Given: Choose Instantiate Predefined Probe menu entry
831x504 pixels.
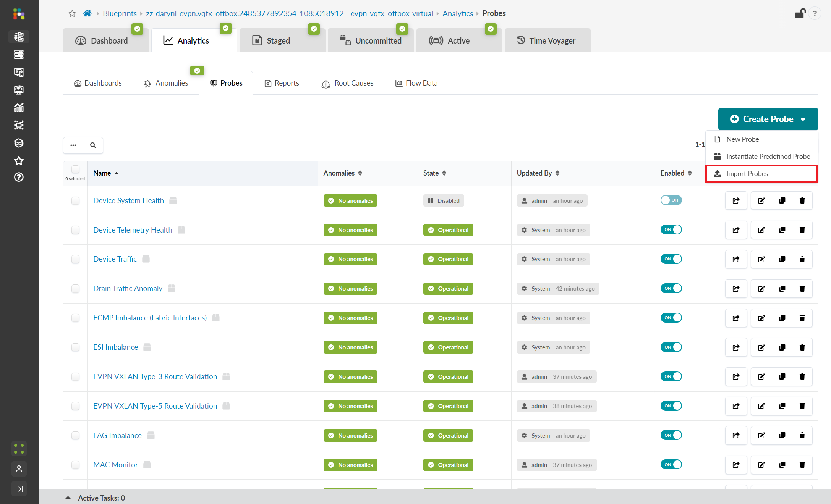Looking at the screenshot, I should tap(768, 156).
